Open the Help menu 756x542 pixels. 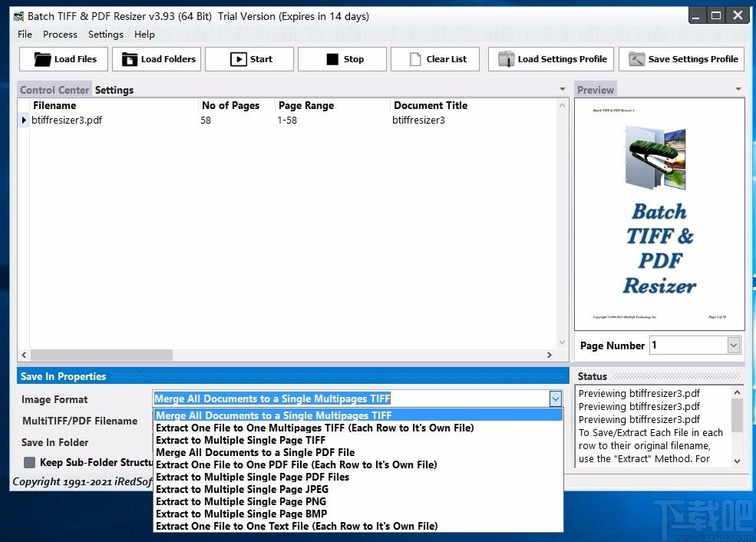coord(144,35)
